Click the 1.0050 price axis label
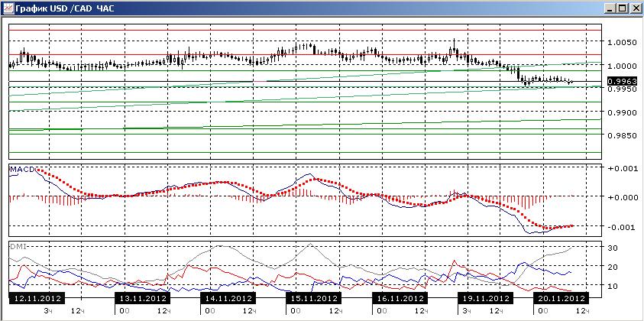644x321 pixels. [619, 42]
